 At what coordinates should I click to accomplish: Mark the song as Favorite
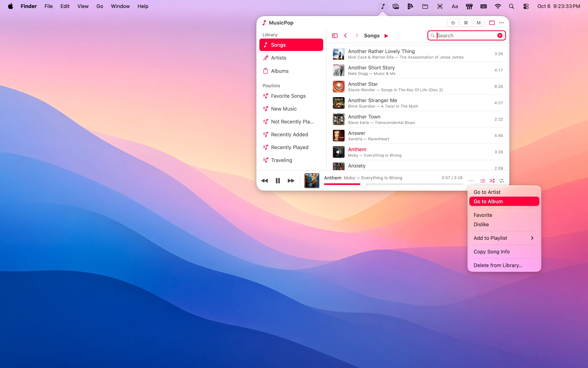coord(504,215)
